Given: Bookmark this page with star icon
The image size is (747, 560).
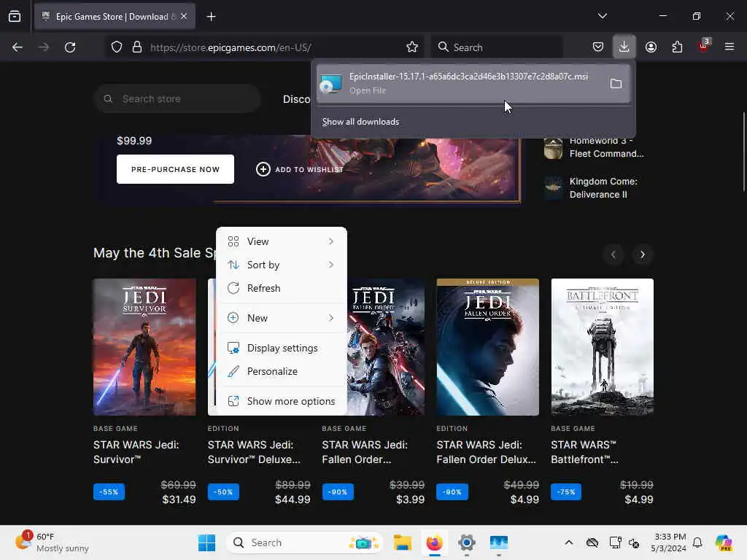Looking at the screenshot, I should 412,47.
